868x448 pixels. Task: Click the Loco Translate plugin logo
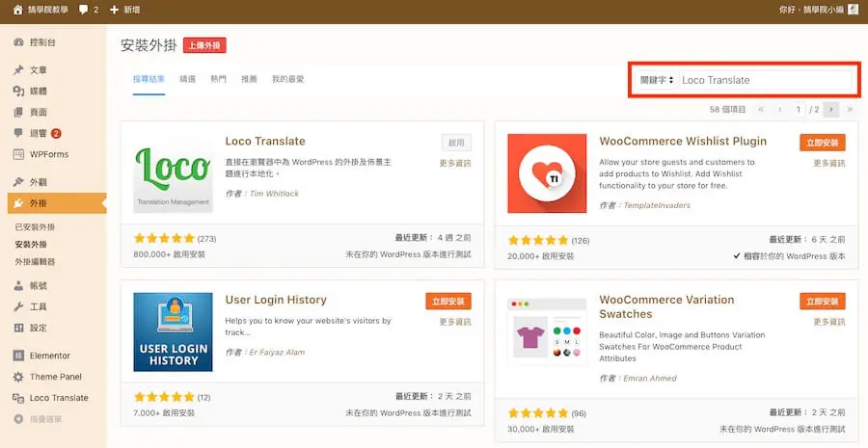click(174, 173)
